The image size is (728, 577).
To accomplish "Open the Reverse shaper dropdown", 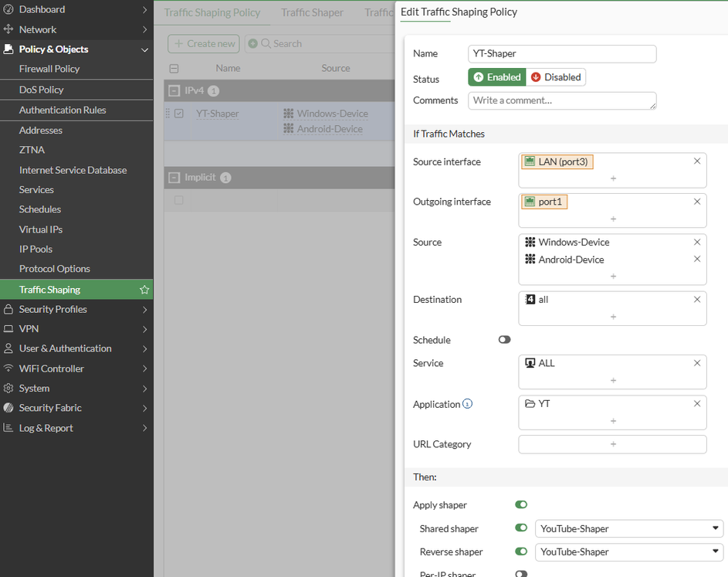I will tap(628, 552).
